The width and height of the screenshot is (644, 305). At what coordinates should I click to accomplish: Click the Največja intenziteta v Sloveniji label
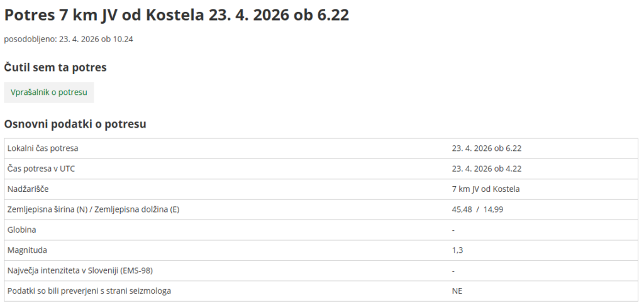pos(80,270)
